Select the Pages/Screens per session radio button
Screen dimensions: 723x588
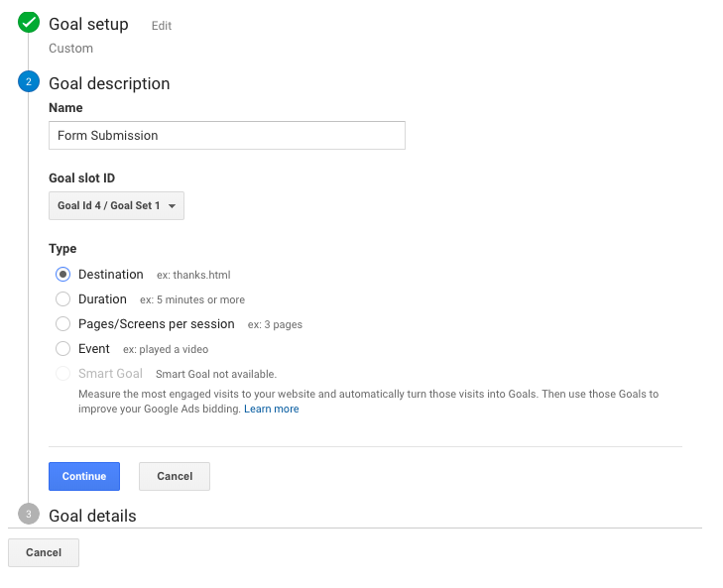point(63,323)
